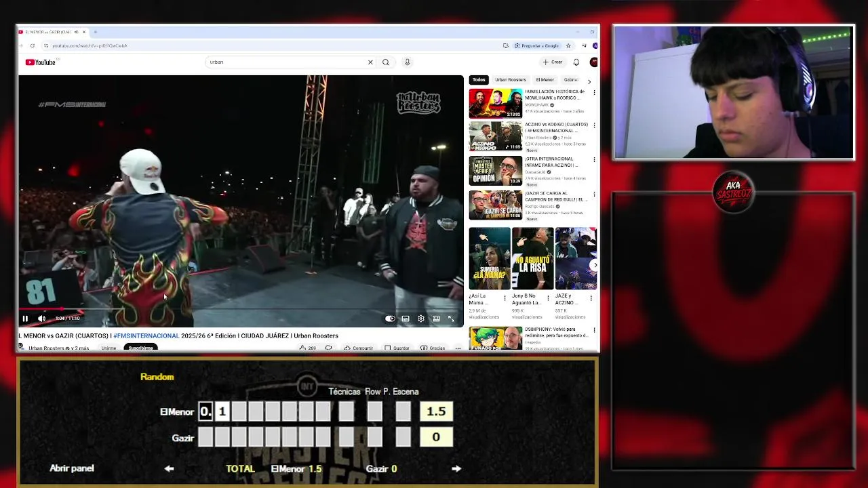Bookmark this page with the star

[568, 45]
